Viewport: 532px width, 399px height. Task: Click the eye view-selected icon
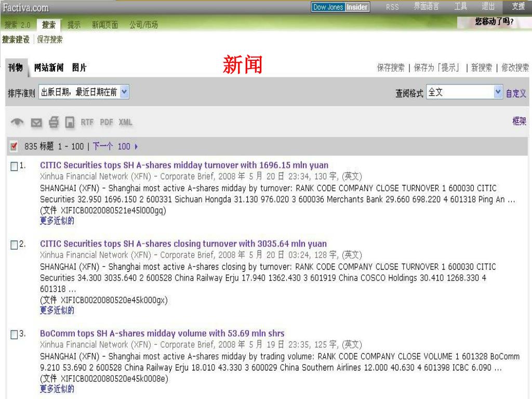click(17, 122)
